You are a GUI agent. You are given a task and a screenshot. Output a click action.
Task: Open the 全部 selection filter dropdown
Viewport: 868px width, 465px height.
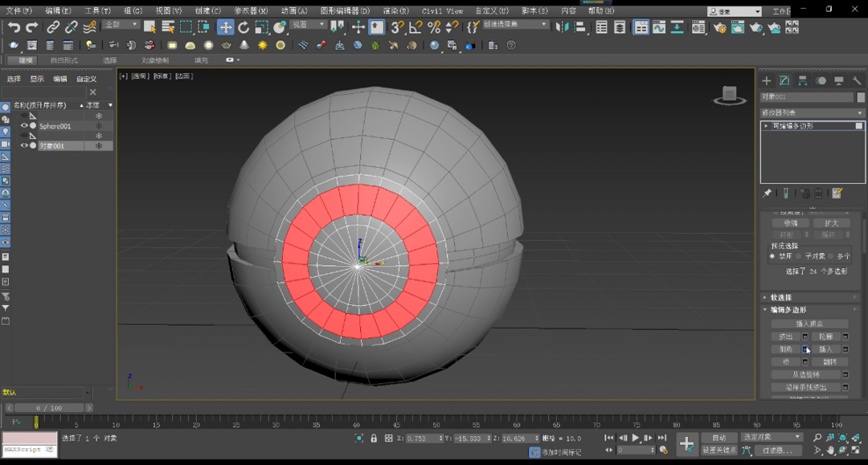point(121,25)
